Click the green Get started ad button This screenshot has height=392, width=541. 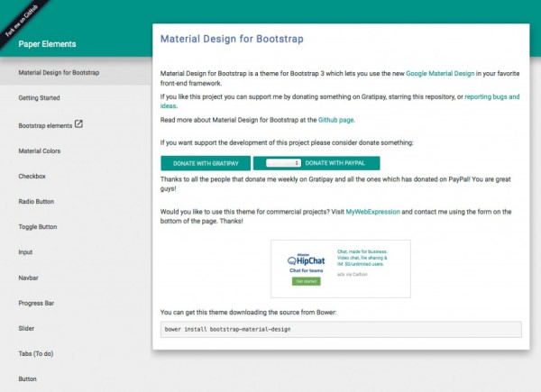pos(306,281)
